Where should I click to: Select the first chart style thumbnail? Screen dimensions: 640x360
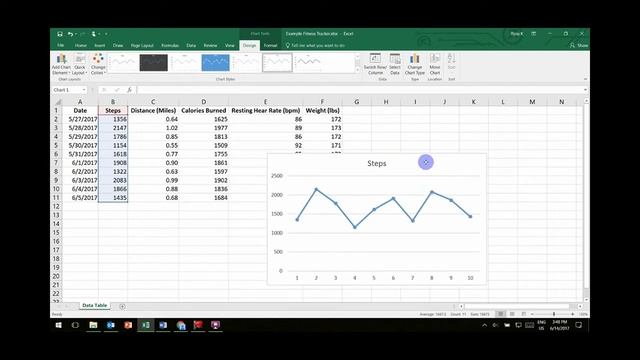click(x=122, y=62)
